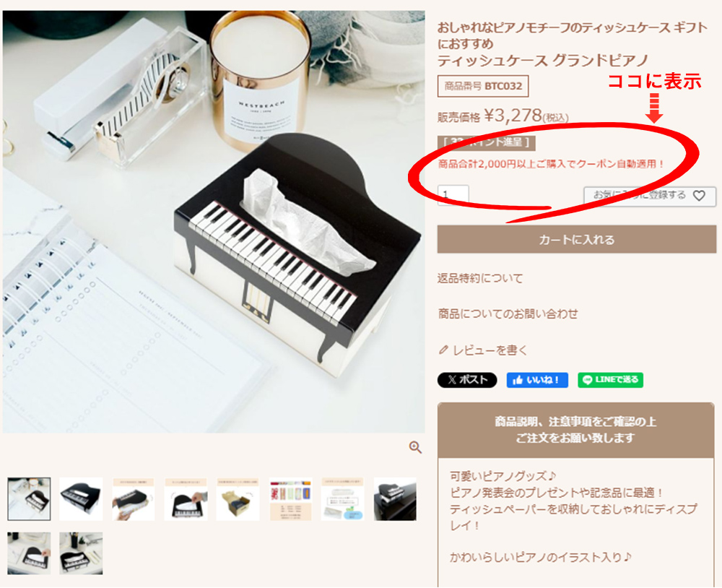Click the レビューを書く review link
This screenshot has height=588, width=722.
point(490,350)
